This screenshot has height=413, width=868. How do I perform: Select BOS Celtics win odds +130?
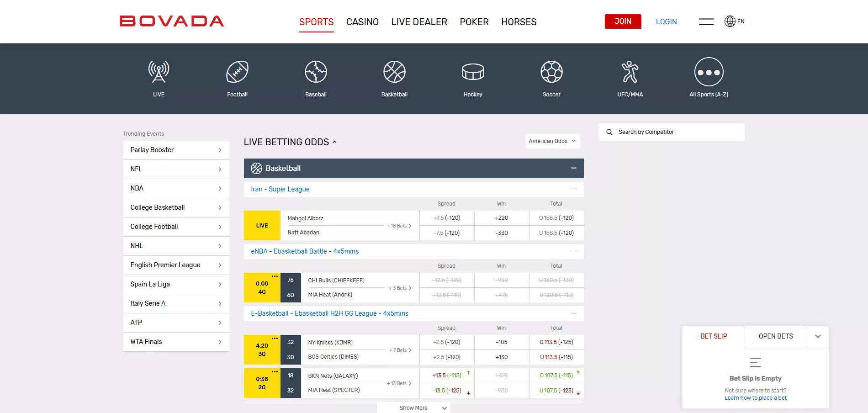tap(502, 357)
